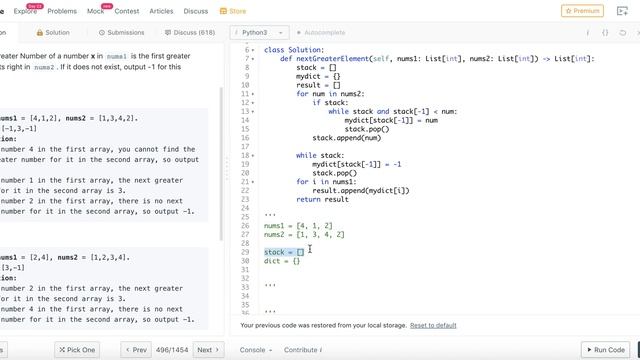This screenshot has height=360, width=640.
Task: Go to the previous problem with Prev
Action: tap(136, 350)
